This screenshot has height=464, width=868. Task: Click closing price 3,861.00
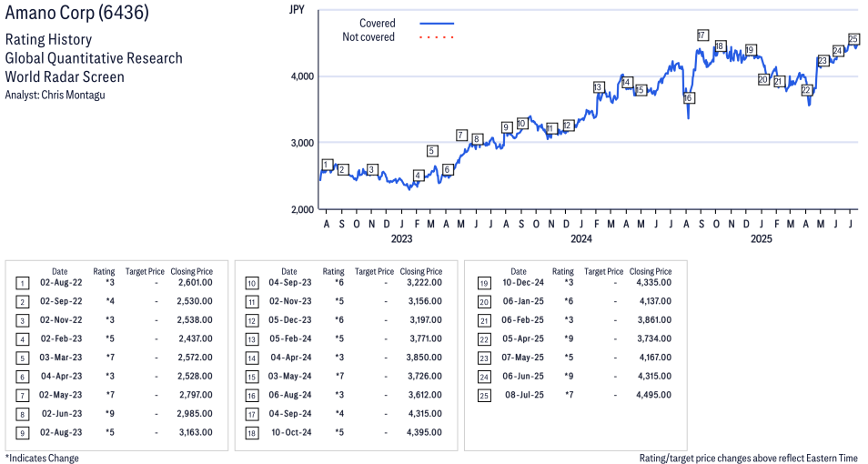(654, 320)
